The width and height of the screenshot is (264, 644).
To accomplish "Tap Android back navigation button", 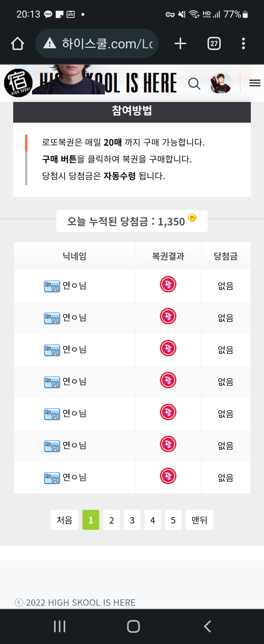I will 207,626.
